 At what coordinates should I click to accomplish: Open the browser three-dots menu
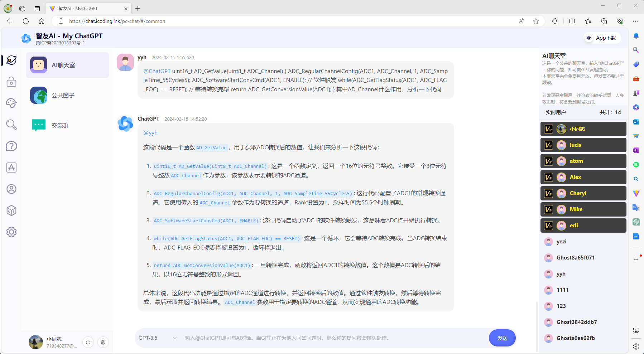[x=635, y=21]
